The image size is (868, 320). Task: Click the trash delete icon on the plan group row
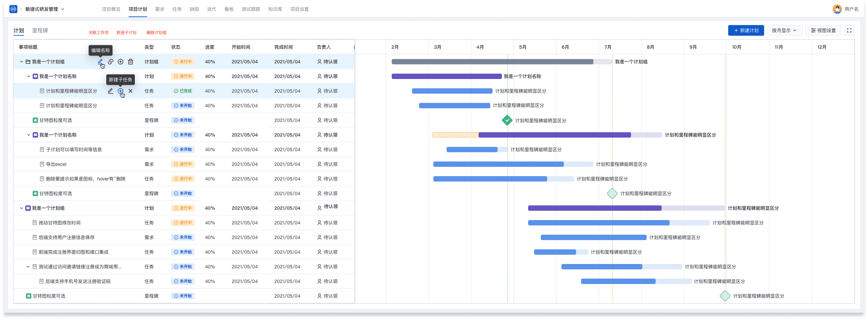[x=131, y=62]
